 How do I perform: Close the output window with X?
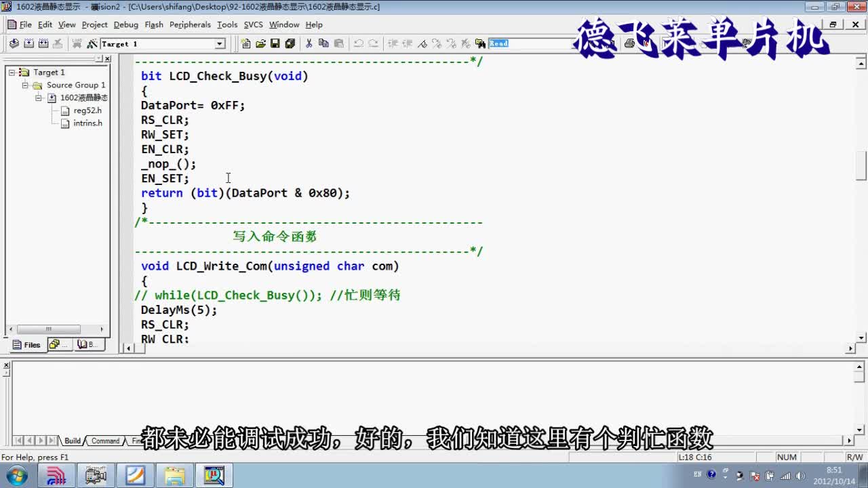(x=7, y=365)
